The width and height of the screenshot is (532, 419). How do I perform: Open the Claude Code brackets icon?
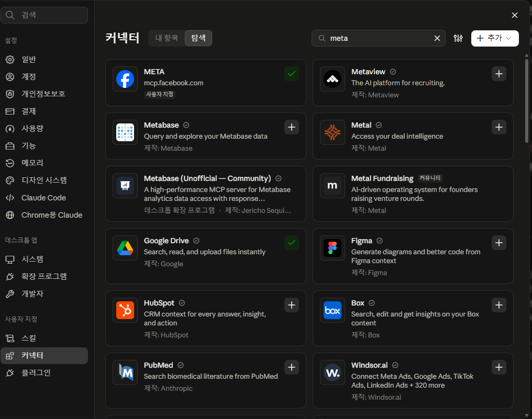tap(10, 198)
